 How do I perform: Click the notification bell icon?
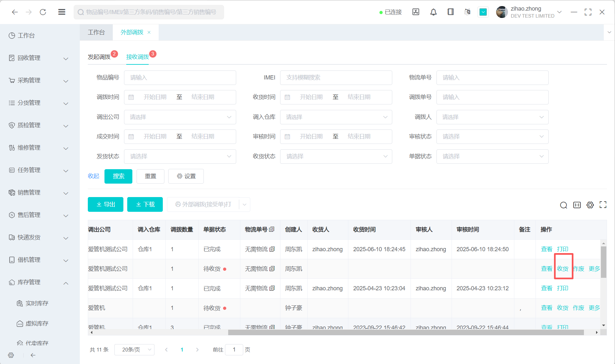[x=433, y=12]
